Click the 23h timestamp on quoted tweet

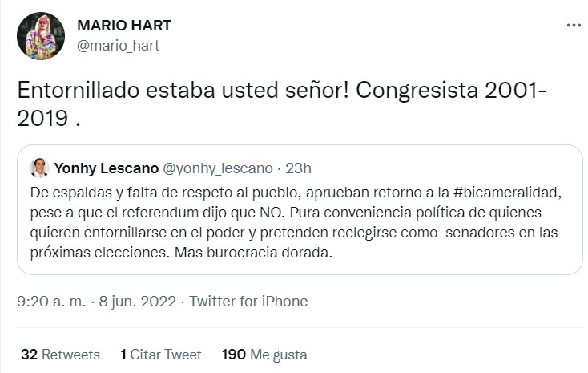[297, 168]
